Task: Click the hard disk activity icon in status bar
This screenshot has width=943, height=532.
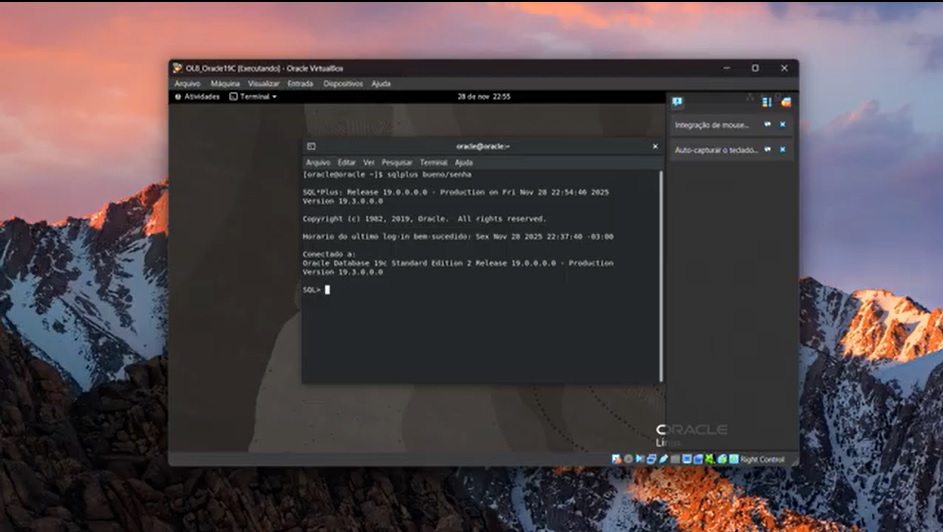Action: point(617,459)
